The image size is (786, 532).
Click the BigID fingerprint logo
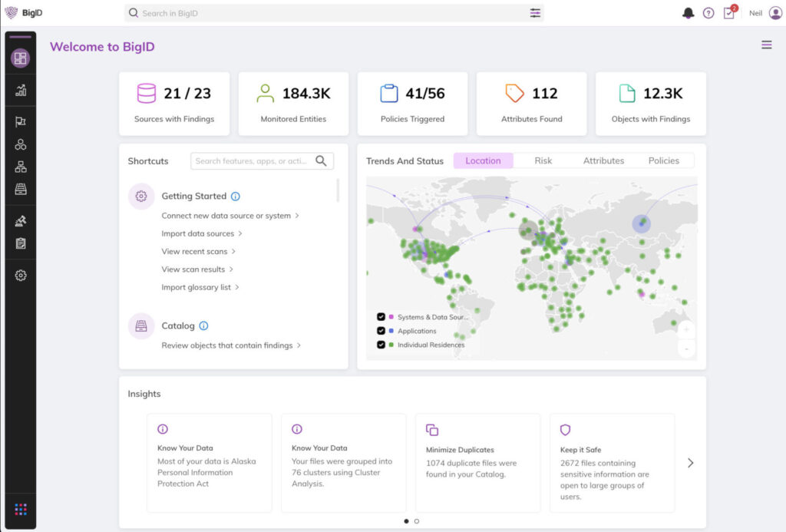point(11,12)
